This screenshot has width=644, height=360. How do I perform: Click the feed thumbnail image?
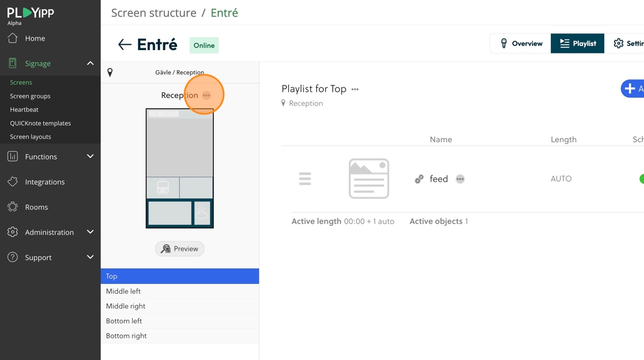369,179
